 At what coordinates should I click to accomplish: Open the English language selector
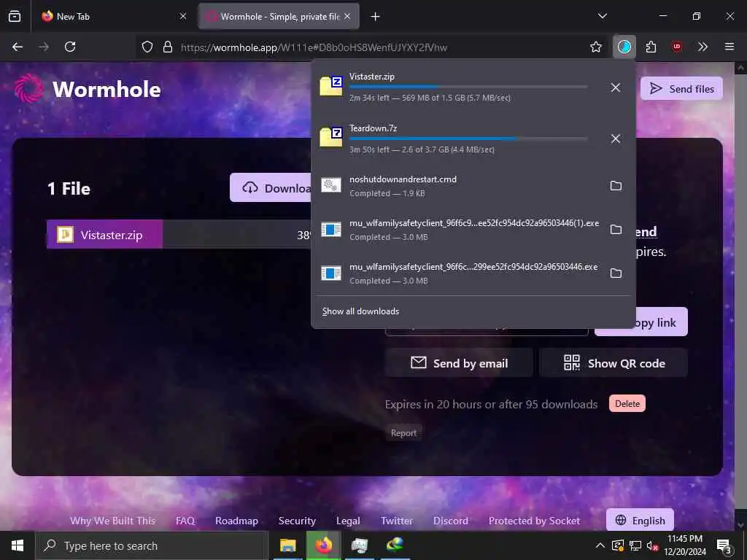point(640,520)
